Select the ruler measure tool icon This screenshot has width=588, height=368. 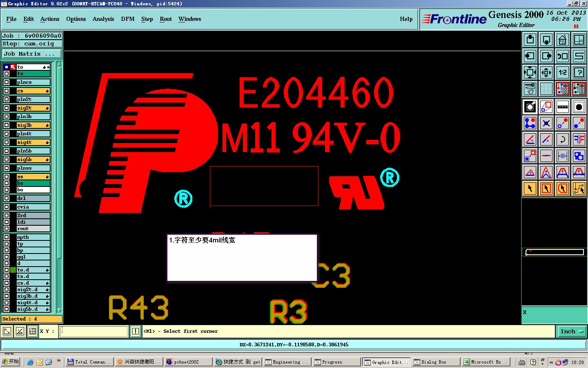[x=563, y=107]
